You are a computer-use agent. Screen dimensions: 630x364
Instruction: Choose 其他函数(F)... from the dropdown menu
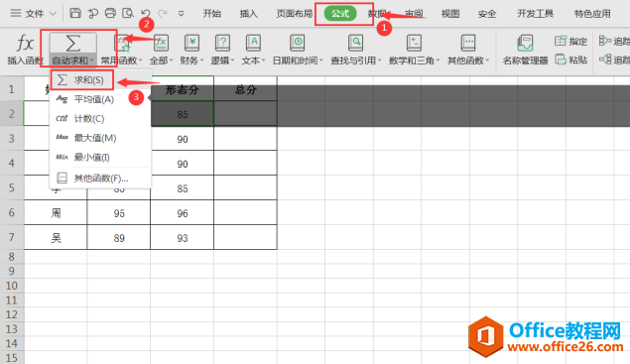click(100, 178)
